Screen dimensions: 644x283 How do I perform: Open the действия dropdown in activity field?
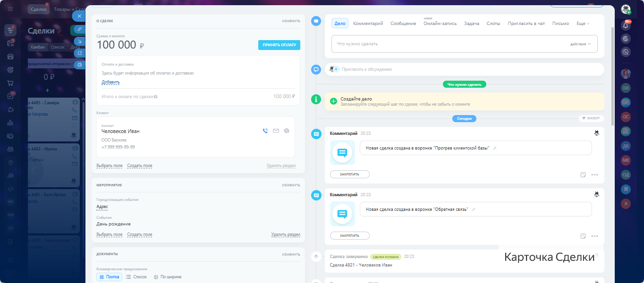coord(580,44)
